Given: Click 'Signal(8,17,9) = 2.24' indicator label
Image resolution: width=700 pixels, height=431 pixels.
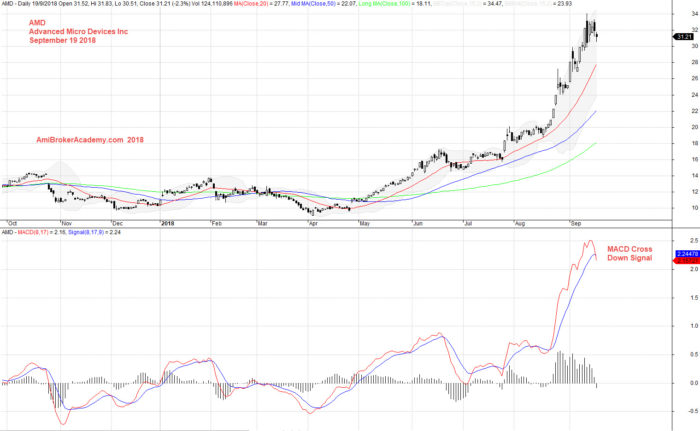Looking at the screenshot, I should click(94, 232).
